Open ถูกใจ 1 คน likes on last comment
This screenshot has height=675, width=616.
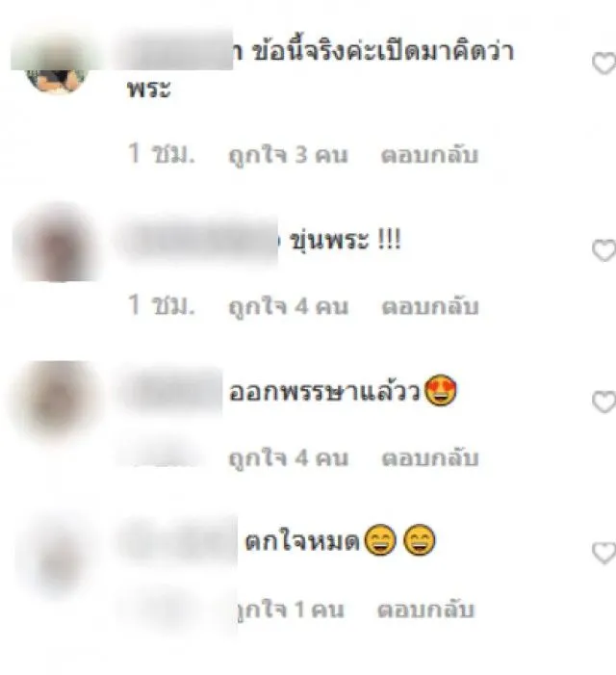tap(291, 610)
